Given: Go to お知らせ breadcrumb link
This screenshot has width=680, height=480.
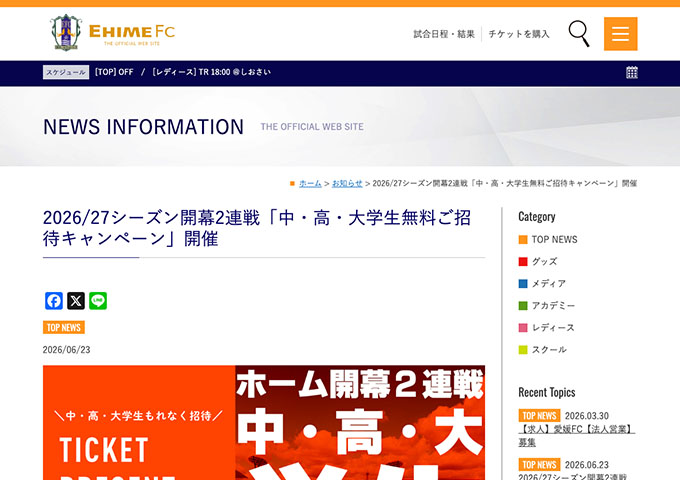Looking at the screenshot, I should 347,183.
